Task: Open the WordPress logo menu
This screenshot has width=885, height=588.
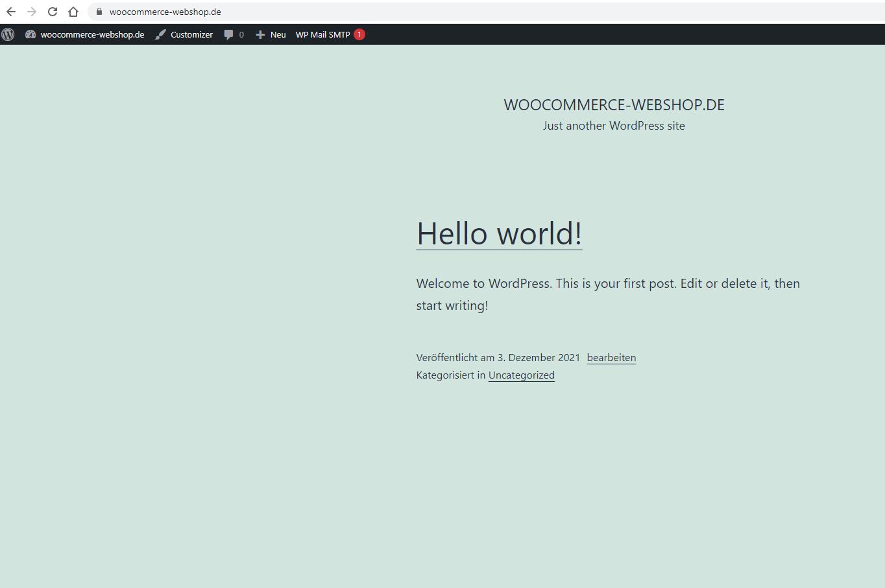Action: [x=8, y=34]
